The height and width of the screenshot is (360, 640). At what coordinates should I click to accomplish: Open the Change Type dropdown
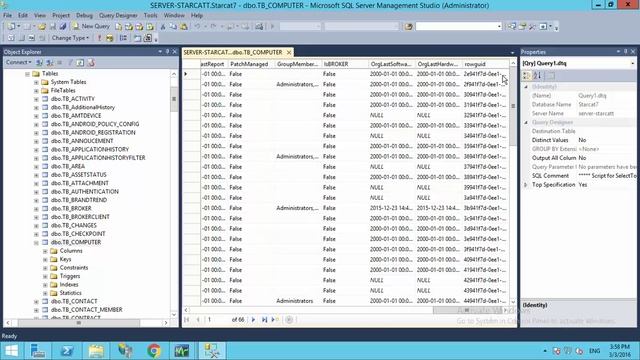point(70,38)
